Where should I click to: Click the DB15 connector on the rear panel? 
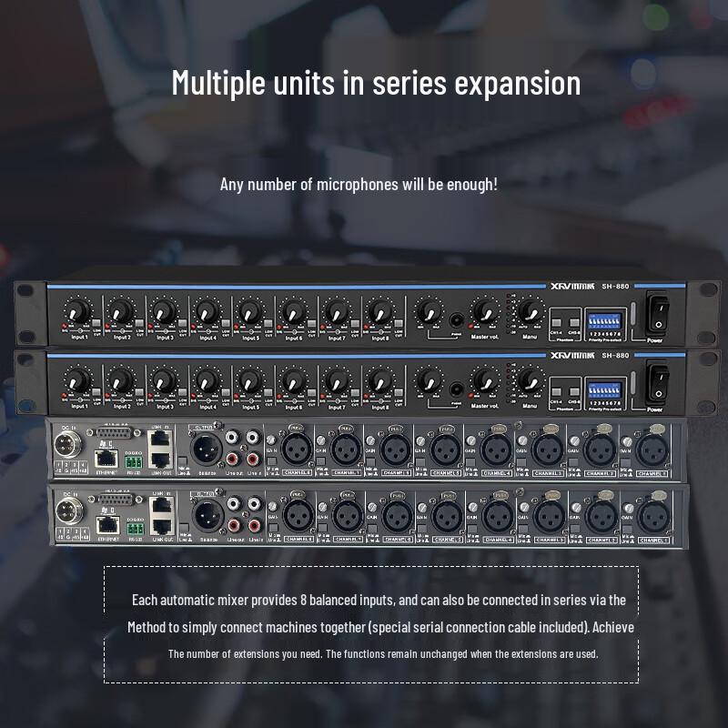pos(114,435)
